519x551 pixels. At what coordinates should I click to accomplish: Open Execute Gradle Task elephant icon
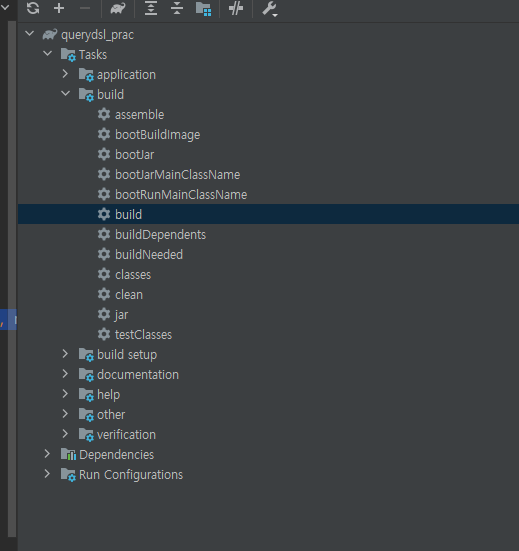click(x=118, y=8)
